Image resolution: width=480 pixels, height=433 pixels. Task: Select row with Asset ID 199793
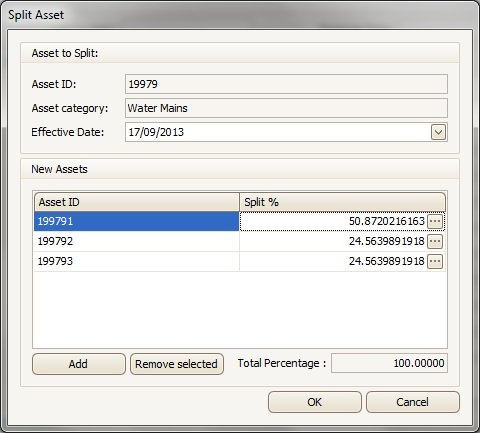pos(136,261)
